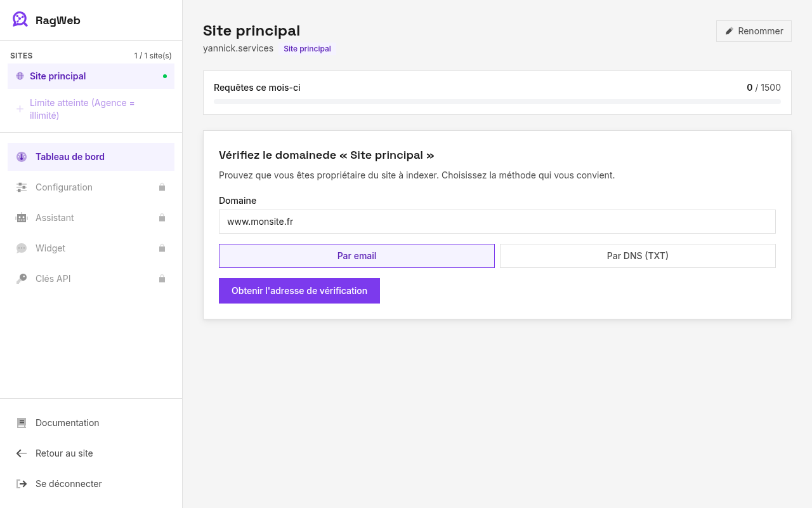Select the Par DNS (TXT) verification method
This screenshot has width=812, height=508.
[638, 256]
